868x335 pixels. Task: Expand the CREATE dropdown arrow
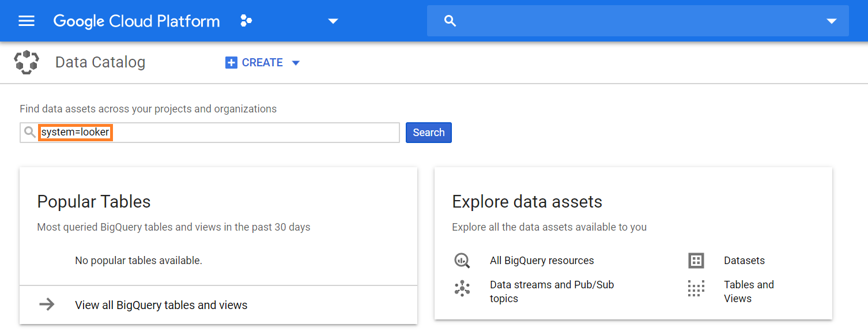click(x=296, y=63)
